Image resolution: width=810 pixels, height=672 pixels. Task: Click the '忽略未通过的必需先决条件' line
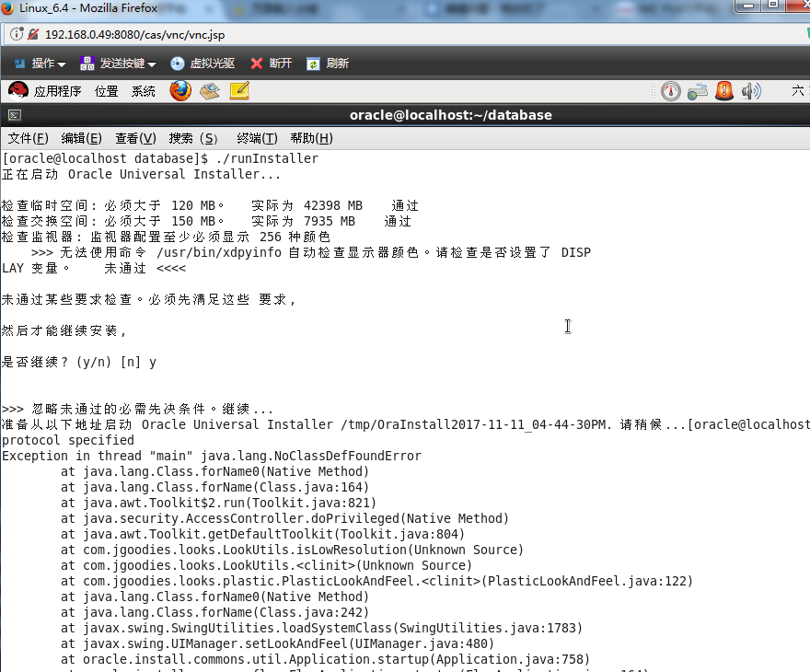point(137,409)
